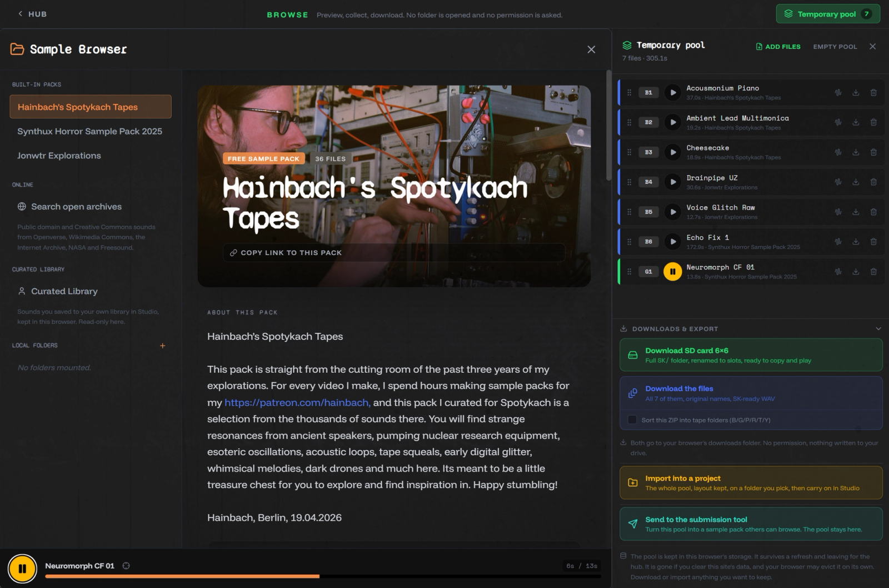This screenshot has width=889, height=588.
Task: Pause Neuromorph CF 01 in the pool list
Action: coord(672,272)
